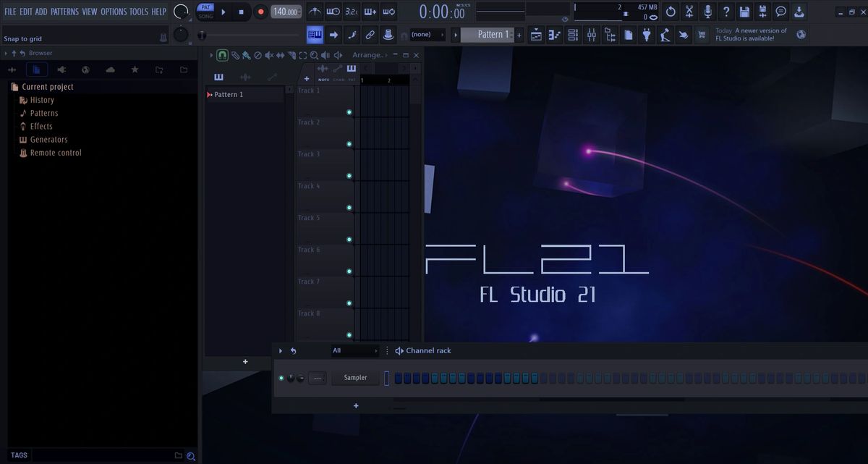
Task: Open the 'All' channel filter dropdown
Action: (354, 350)
